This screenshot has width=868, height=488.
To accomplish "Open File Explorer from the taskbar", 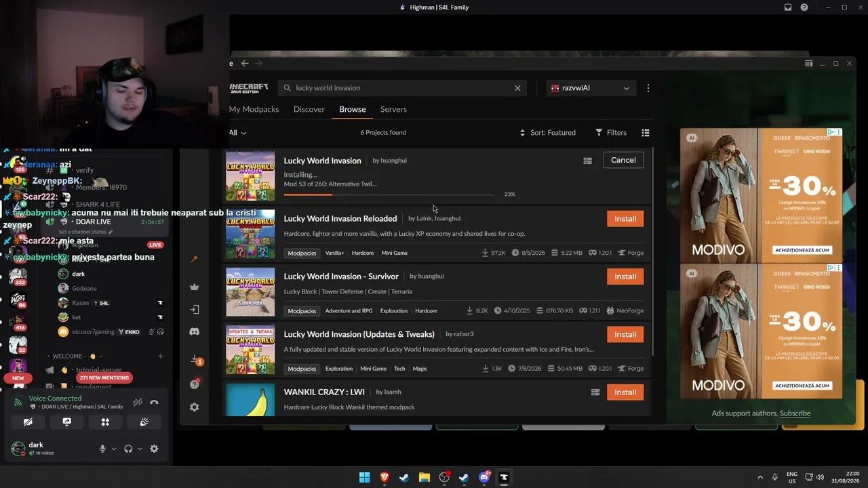I will 425,478.
